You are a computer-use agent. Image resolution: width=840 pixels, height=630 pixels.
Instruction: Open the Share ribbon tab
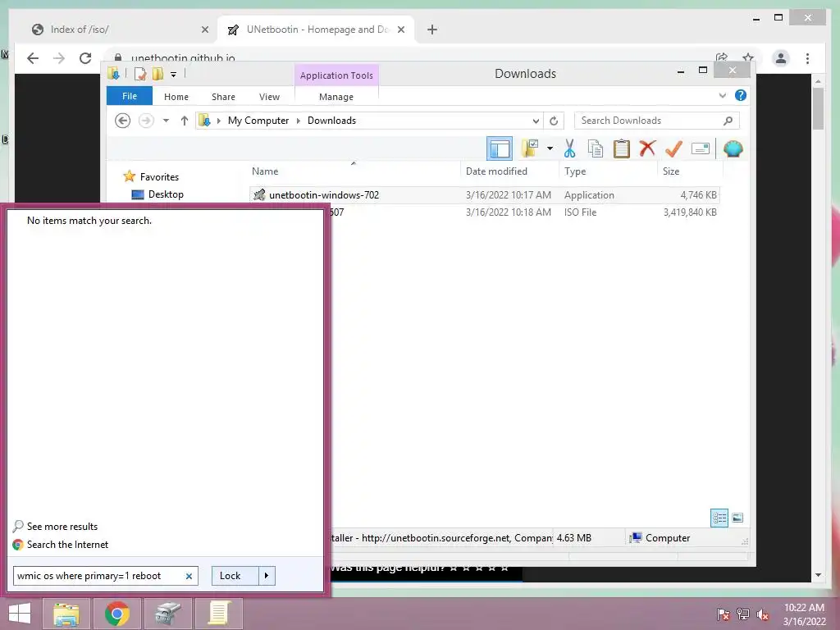pos(223,97)
